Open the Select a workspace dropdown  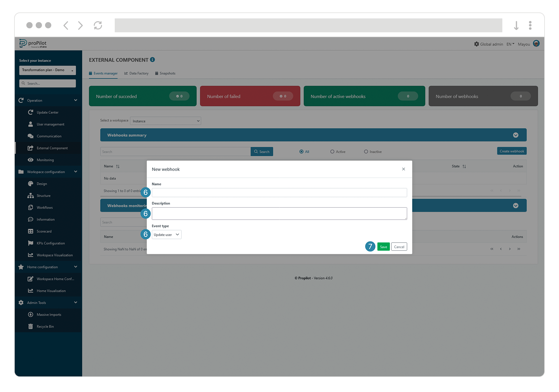[165, 121]
